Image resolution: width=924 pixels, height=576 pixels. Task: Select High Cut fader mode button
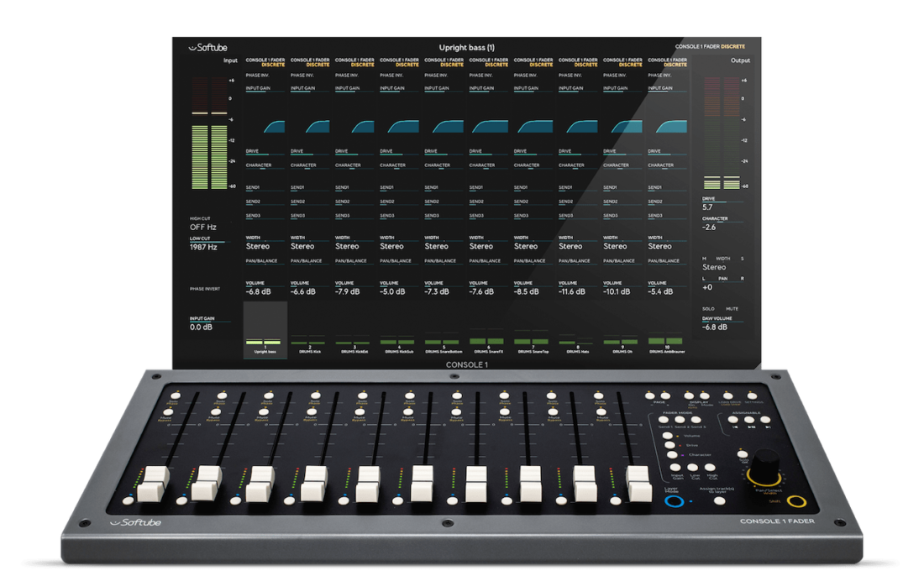(x=711, y=468)
